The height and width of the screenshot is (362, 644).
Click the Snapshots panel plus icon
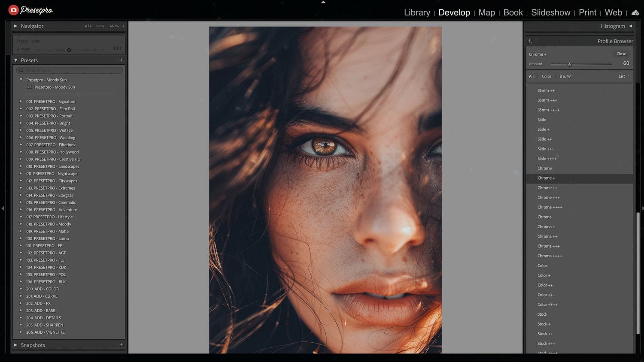click(x=121, y=345)
